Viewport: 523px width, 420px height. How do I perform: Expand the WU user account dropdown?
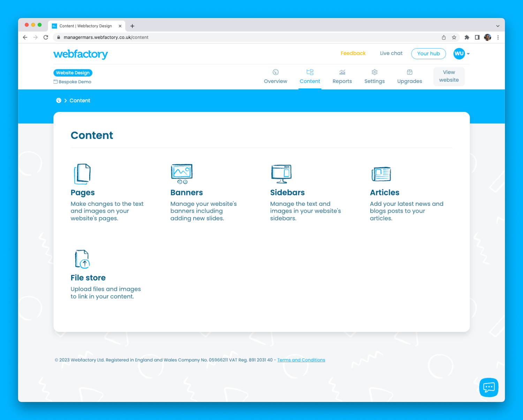462,54
